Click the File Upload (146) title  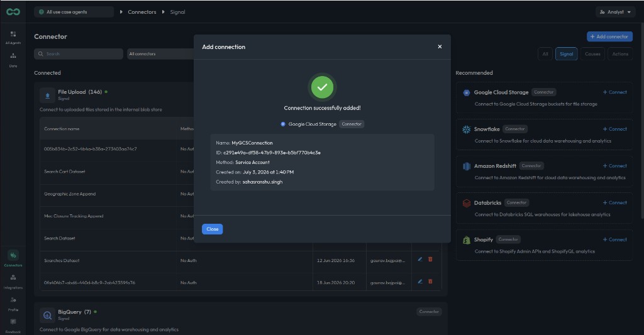80,92
